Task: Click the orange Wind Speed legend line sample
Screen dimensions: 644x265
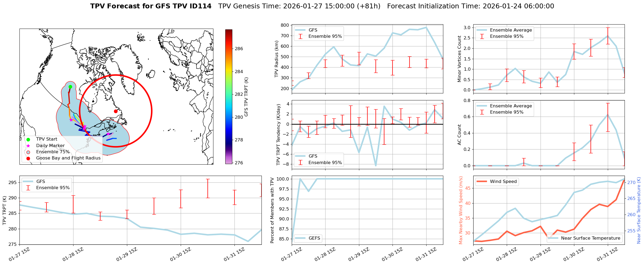Action: pos(482,182)
